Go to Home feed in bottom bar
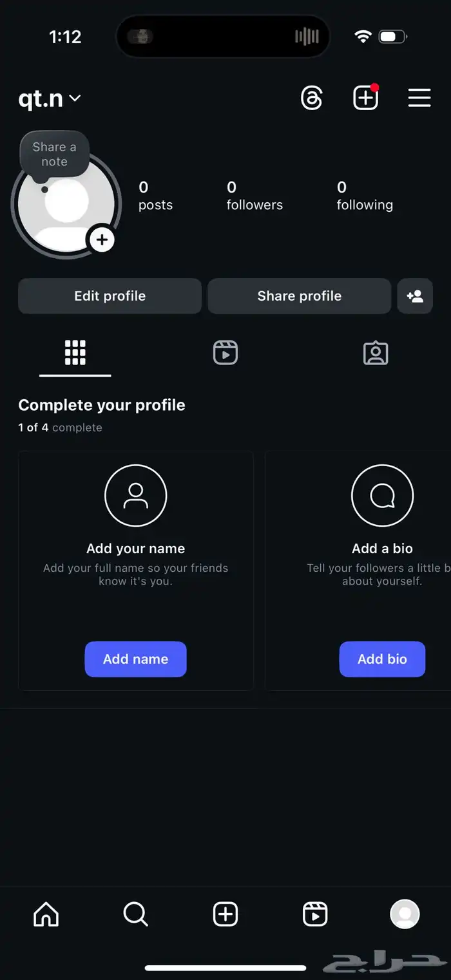451x980 pixels. (46, 914)
